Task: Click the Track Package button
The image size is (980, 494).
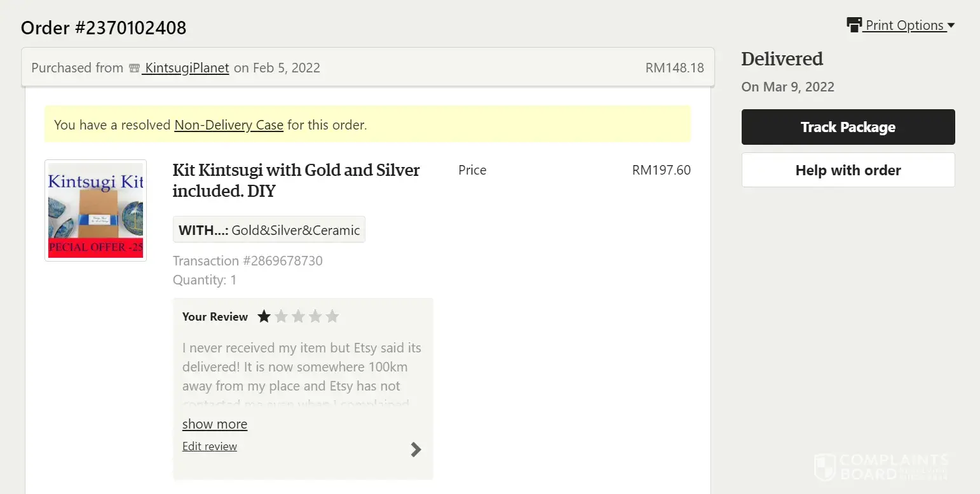Action: tap(848, 127)
